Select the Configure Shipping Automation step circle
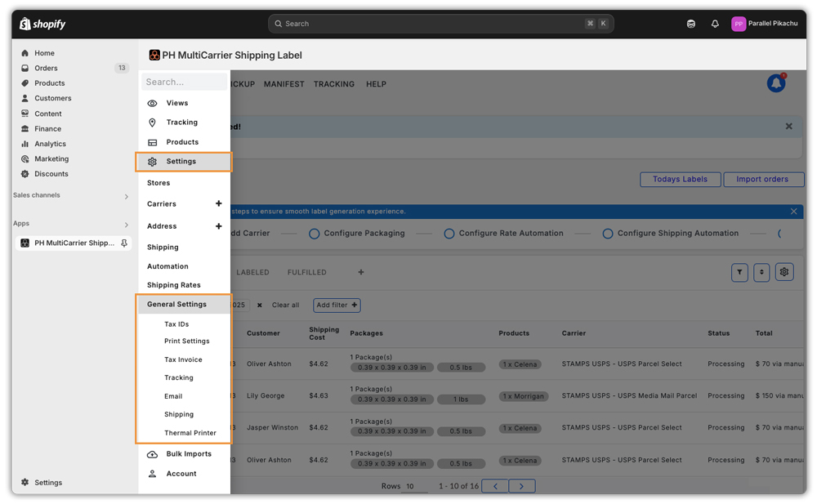This screenshot has height=504, width=817. click(x=608, y=234)
